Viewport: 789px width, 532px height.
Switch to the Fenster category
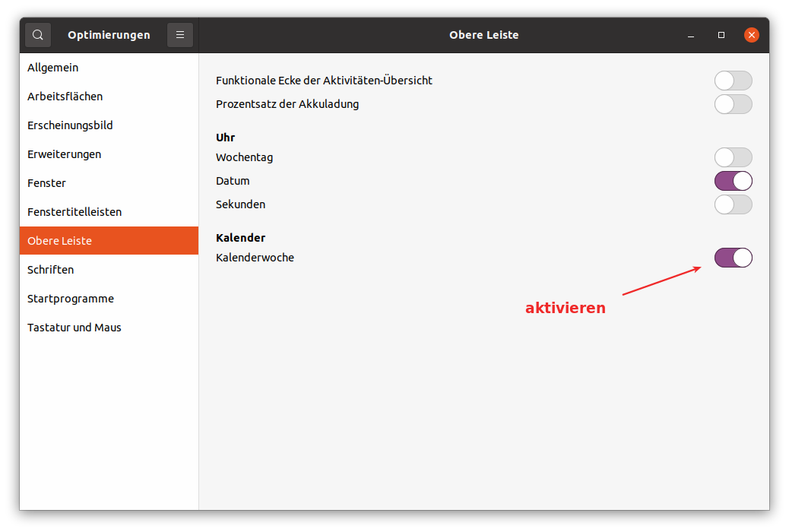click(46, 183)
